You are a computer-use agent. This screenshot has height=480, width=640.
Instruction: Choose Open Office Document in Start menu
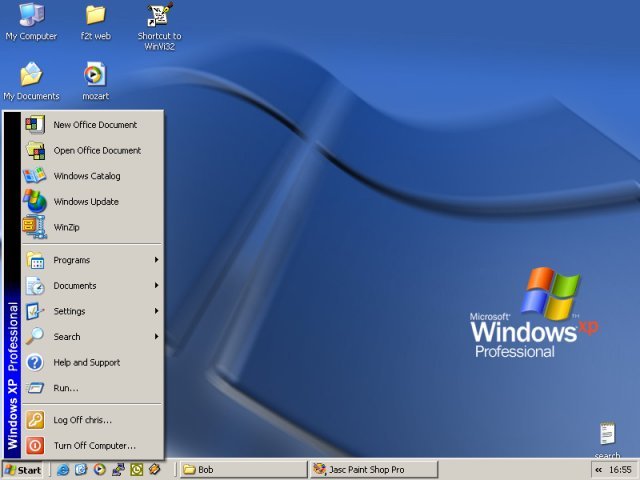[93, 151]
